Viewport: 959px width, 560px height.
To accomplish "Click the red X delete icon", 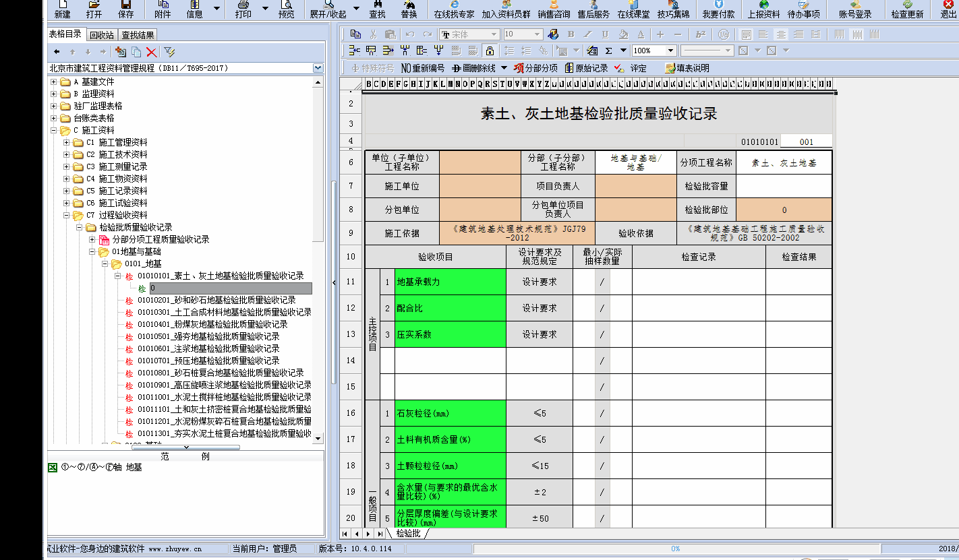I will 151,52.
